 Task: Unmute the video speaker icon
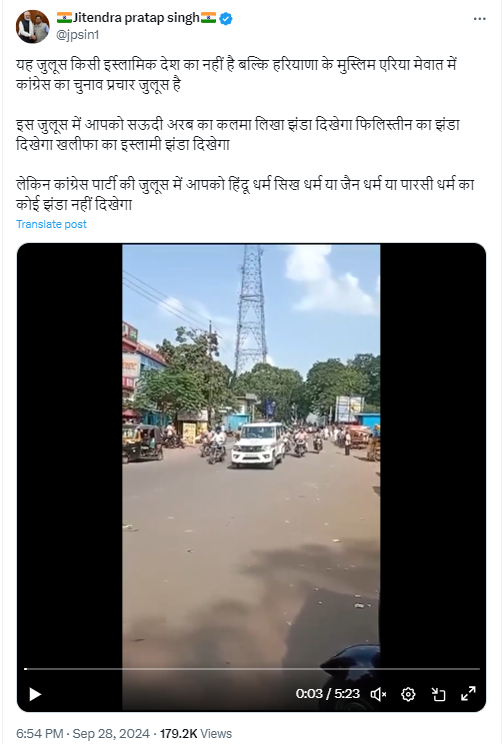pyautogui.click(x=378, y=694)
